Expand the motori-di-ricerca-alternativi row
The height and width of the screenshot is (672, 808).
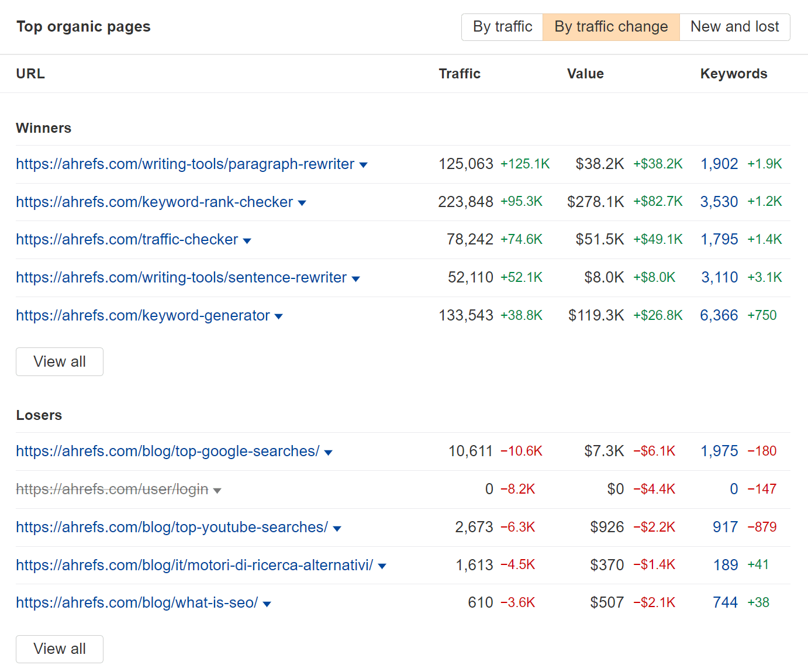(381, 566)
